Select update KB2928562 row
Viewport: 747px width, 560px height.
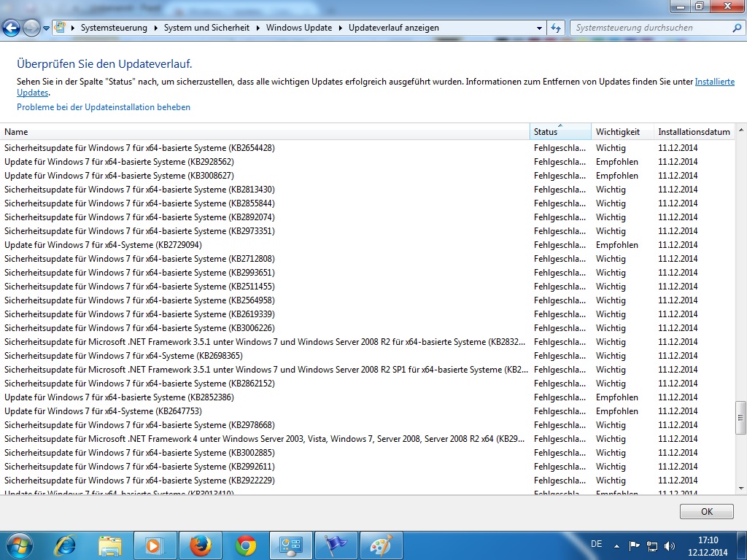[368, 162]
